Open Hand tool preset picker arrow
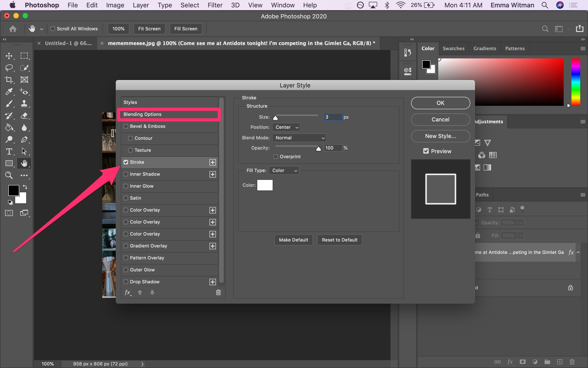Screen dimensions: 588x368 [42, 29]
